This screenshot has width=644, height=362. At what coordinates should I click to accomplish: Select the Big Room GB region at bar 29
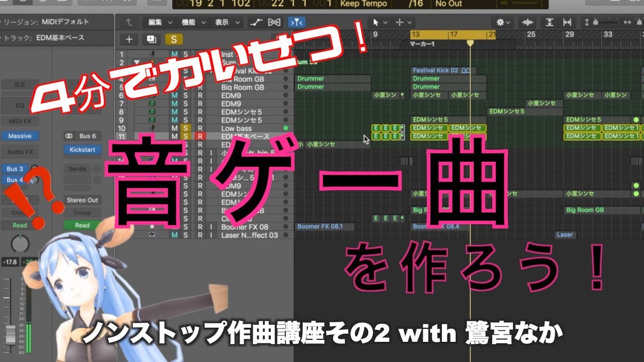coord(602,210)
